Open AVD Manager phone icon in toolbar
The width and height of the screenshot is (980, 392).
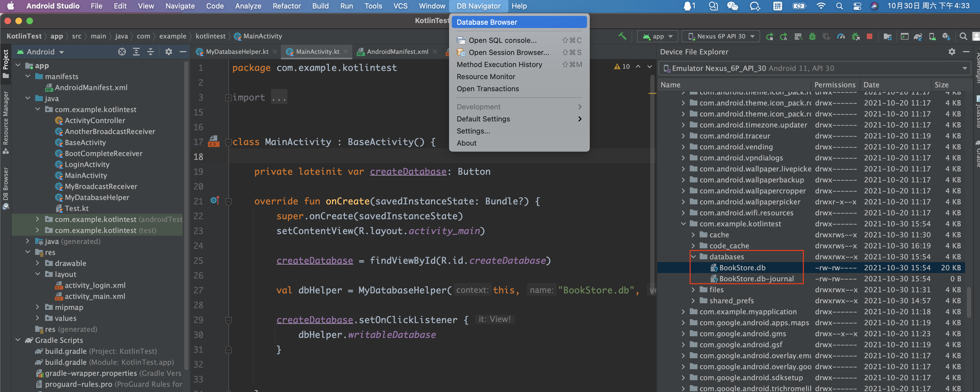click(x=932, y=37)
